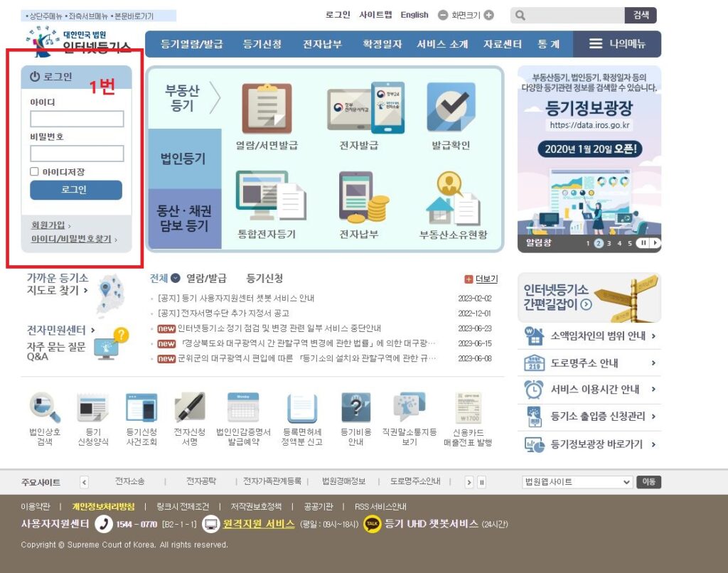Click the 신용카드 매출전표 발행 receipt icon
This screenshot has width=728, height=573.
[468, 407]
